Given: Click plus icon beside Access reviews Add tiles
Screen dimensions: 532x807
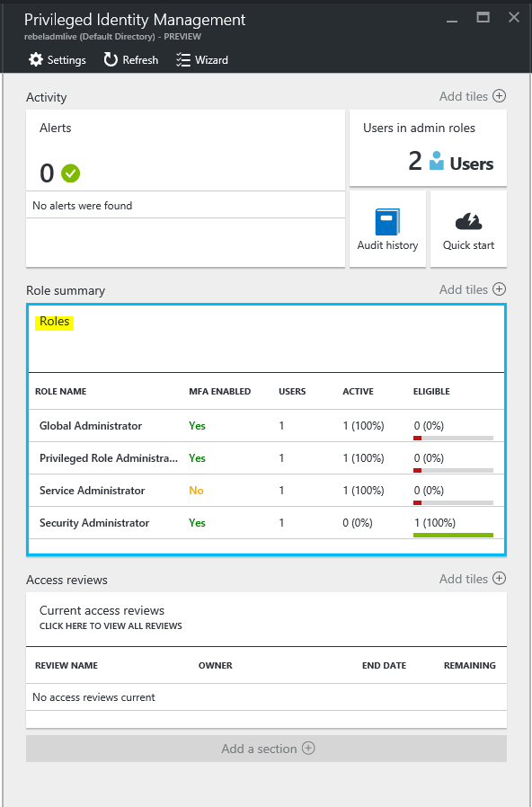Looking at the screenshot, I should 499,579.
